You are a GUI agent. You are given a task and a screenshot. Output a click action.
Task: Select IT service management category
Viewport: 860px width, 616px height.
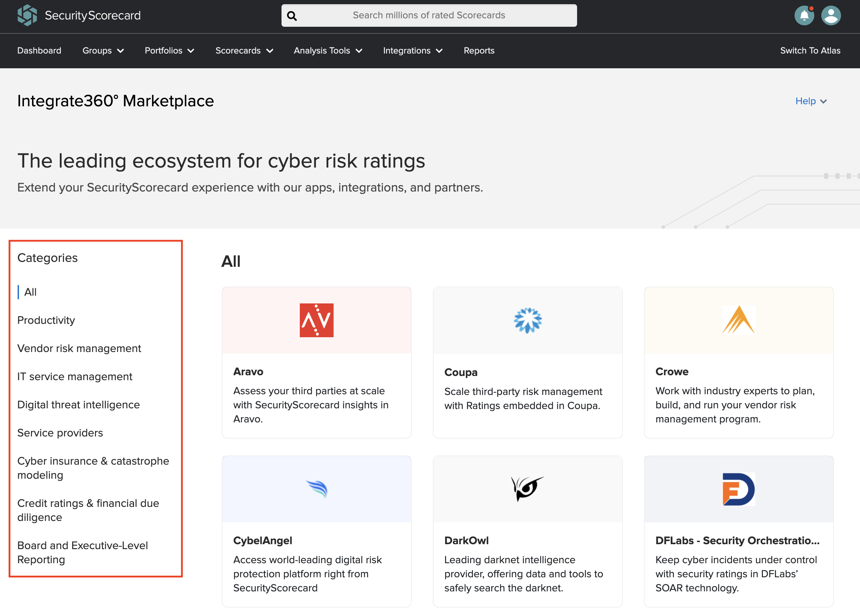pyautogui.click(x=75, y=376)
